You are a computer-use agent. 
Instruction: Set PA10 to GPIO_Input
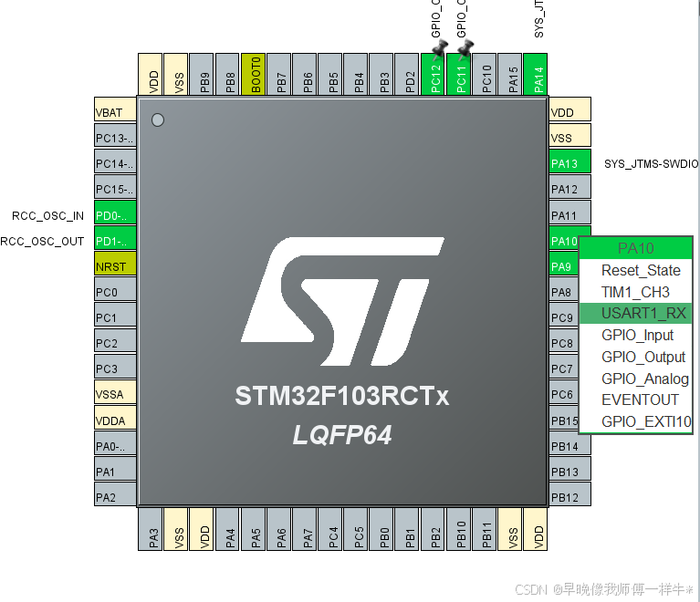635,335
